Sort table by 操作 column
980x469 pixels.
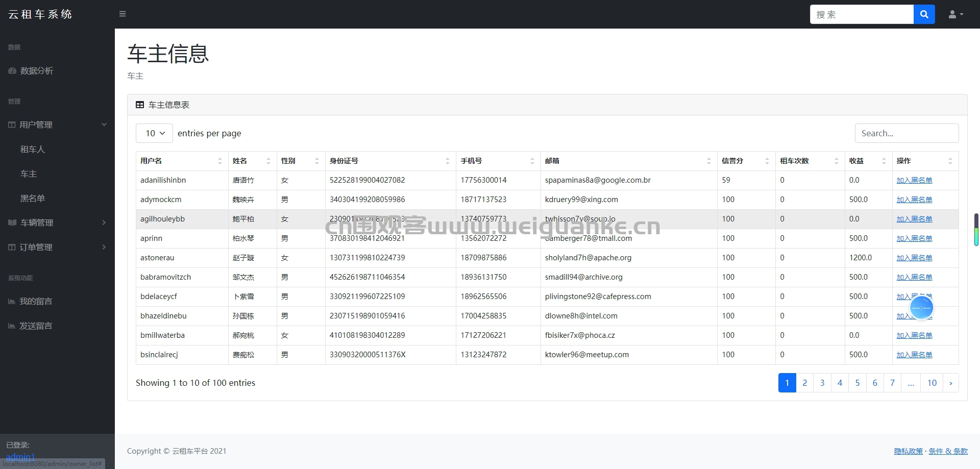pos(925,161)
